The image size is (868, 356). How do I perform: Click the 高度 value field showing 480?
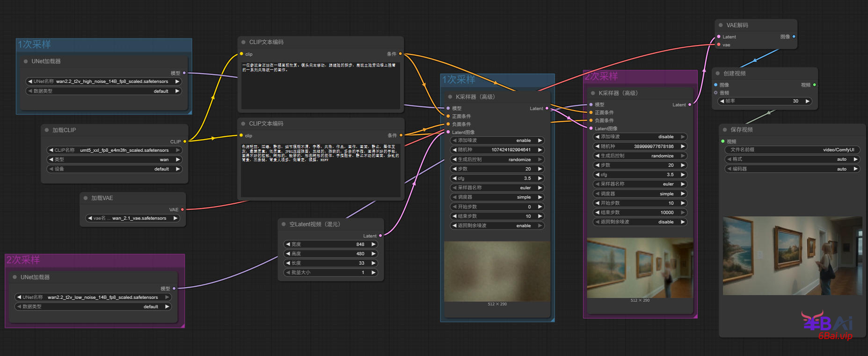(330, 254)
